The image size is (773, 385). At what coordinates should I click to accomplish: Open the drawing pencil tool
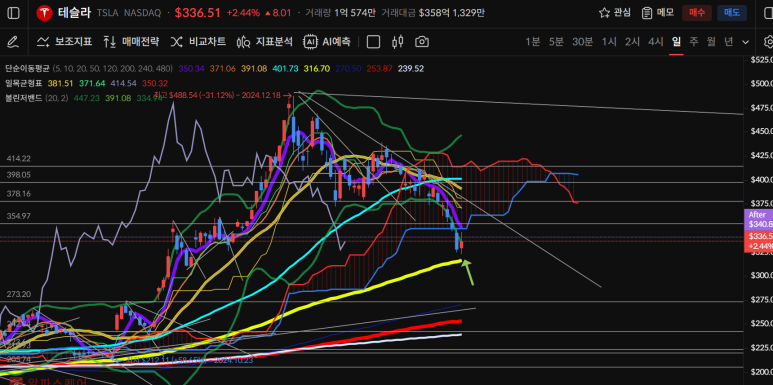tap(13, 42)
